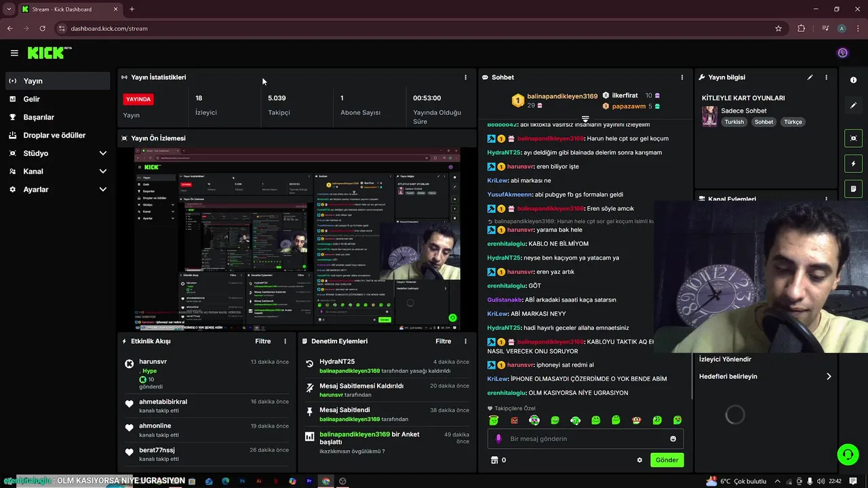Click the Sohbet tag chip in stream info

click(x=764, y=122)
